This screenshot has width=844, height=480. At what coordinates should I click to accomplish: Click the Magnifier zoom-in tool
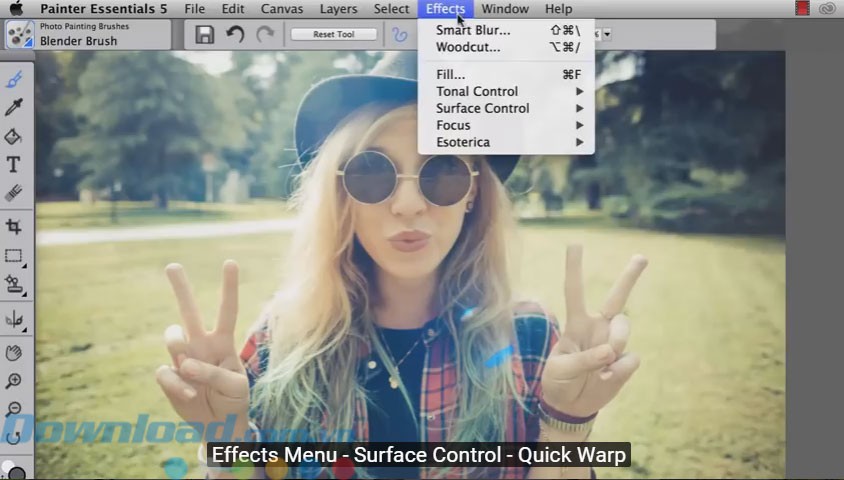[14, 381]
